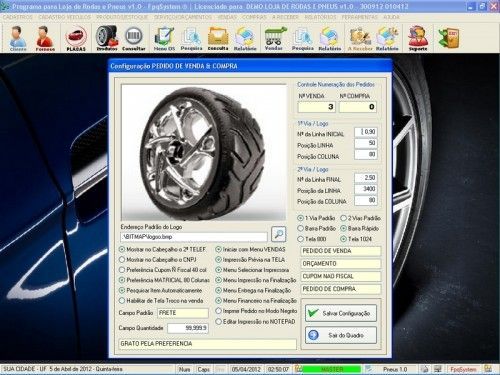Click Sair do Quadro button
The height and width of the screenshot is (375, 500).
click(x=341, y=335)
